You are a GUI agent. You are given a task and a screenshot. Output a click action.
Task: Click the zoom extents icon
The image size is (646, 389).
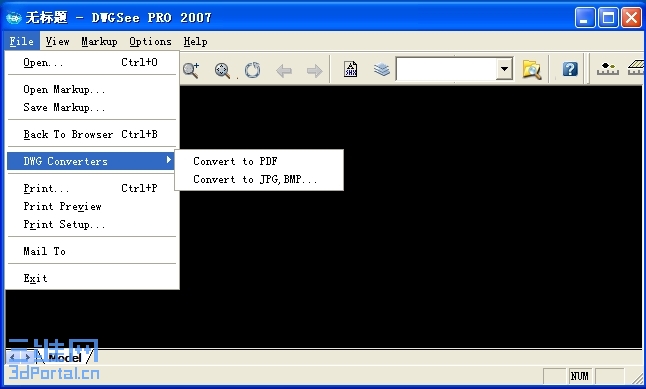pyautogui.click(x=222, y=70)
